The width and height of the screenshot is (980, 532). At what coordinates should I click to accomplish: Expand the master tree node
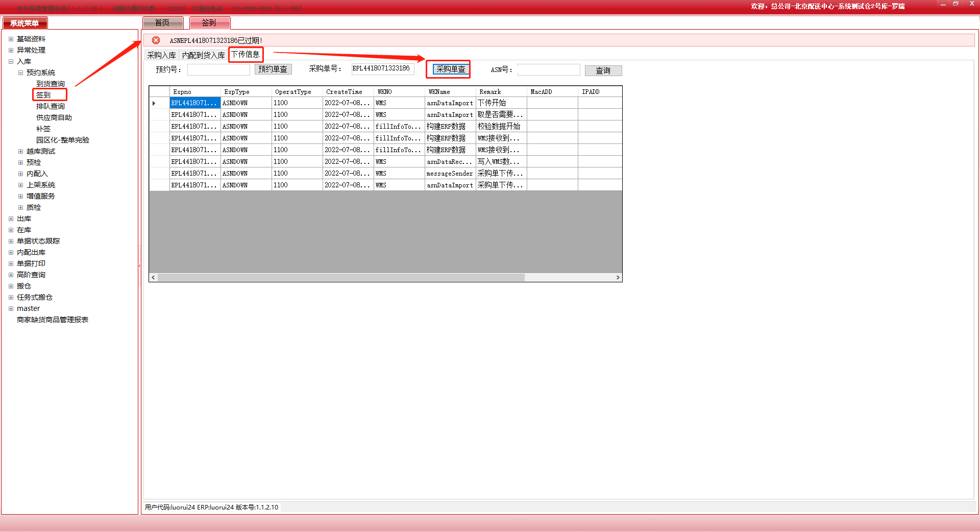pos(11,308)
